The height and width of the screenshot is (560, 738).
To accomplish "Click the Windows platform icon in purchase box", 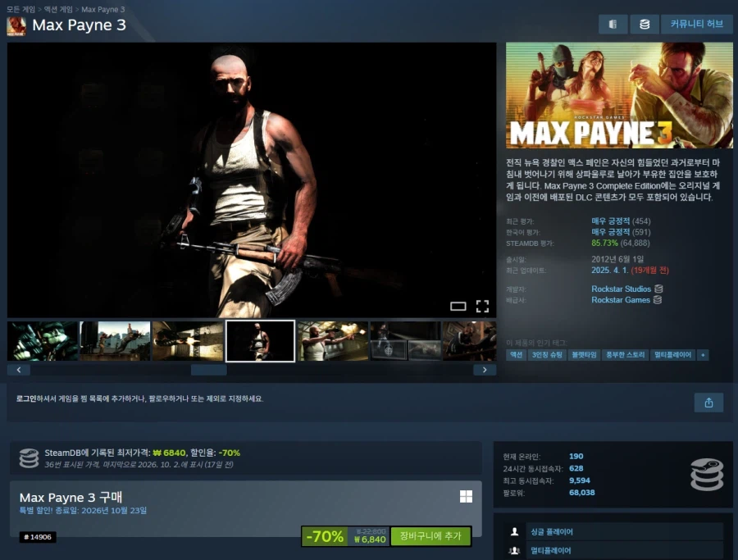I will [466, 497].
